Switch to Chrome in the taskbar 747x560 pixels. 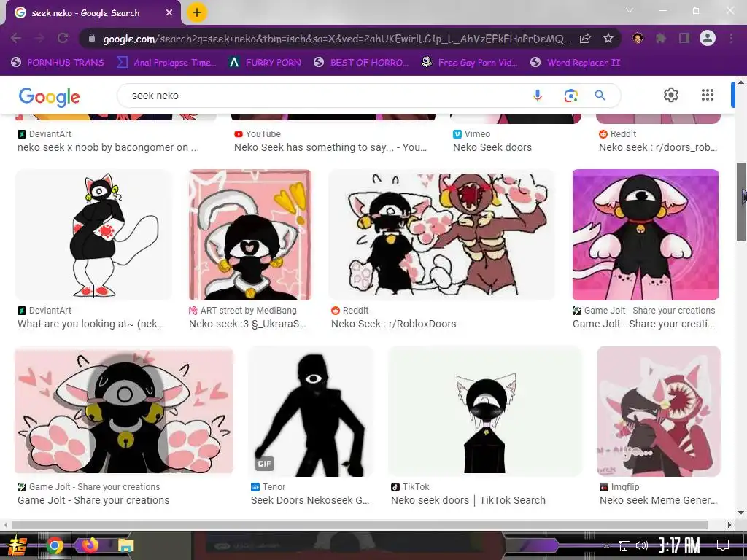[x=54, y=545]
